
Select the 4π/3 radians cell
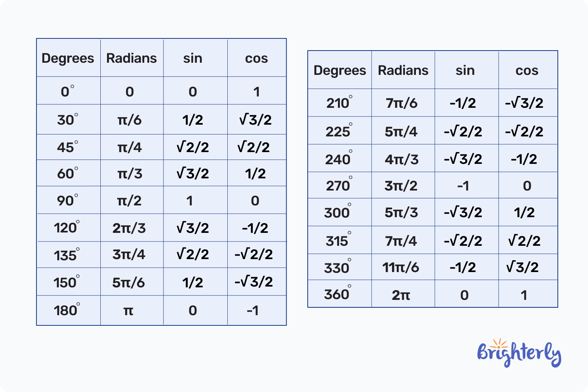402,159
